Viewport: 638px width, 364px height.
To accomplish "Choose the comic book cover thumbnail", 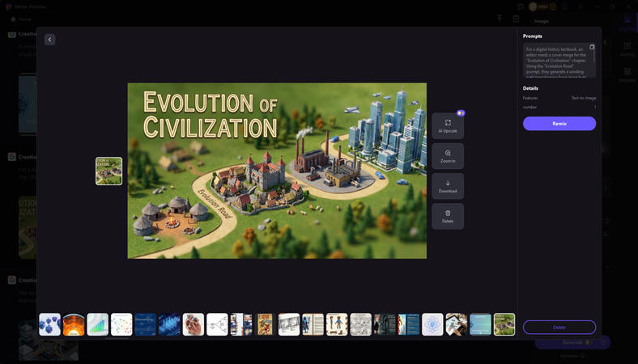I will point(265,324).
